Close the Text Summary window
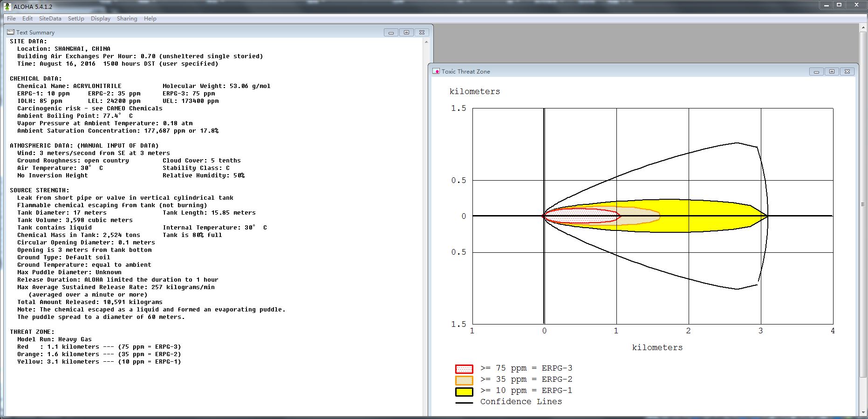This screenshot has width=868, height=419. (422, 32)
